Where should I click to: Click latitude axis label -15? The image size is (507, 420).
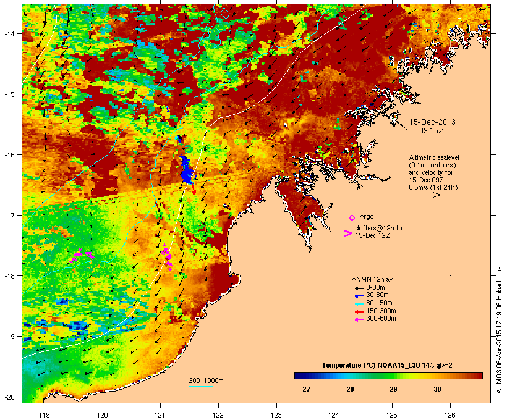tap(9, 94)
